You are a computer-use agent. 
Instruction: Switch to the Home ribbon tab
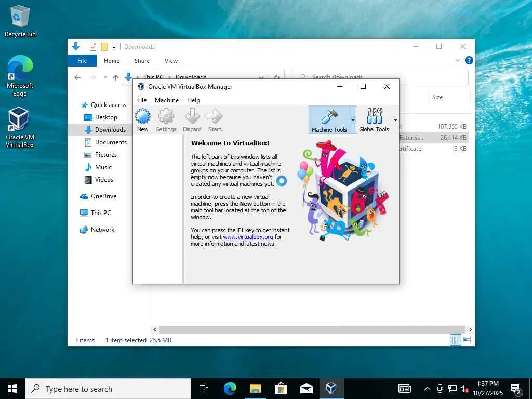[112, 61]
